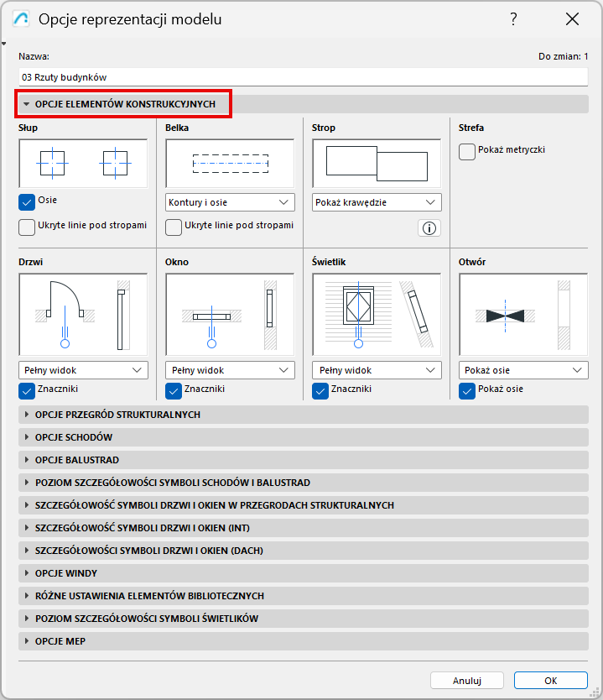The width and height of the screenshot is (603, 700).
Task: Expand Opcje MEP section
Action: click(x=304, y=641)
